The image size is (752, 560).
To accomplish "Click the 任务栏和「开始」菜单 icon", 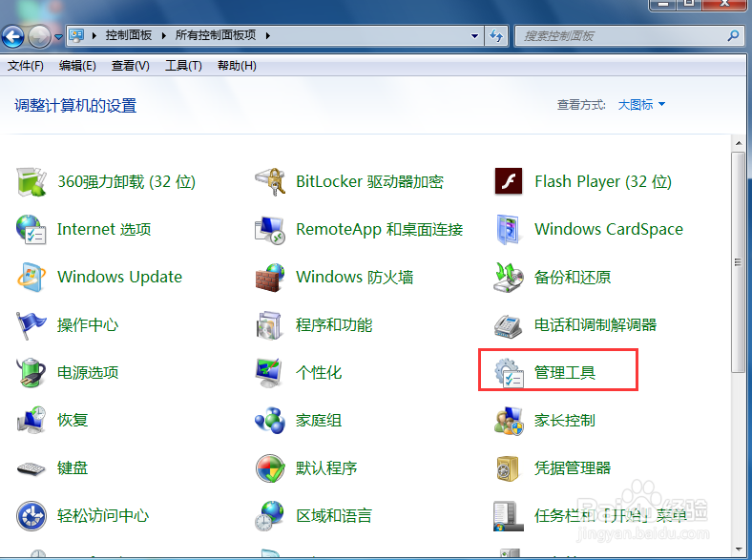I will click(x=508, y=516).
